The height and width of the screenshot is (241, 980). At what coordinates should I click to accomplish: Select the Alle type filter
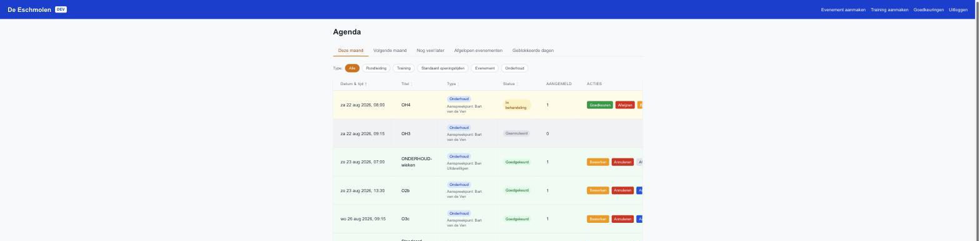352,68
